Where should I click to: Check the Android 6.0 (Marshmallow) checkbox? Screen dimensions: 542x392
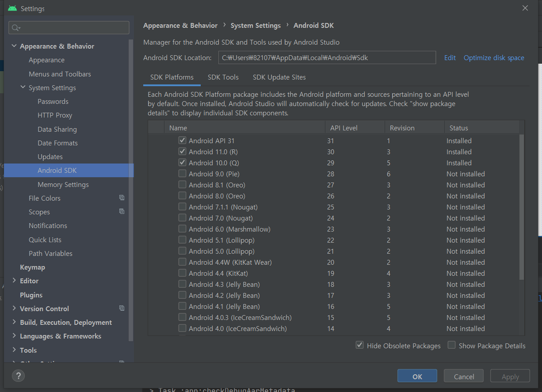(182, 229)
